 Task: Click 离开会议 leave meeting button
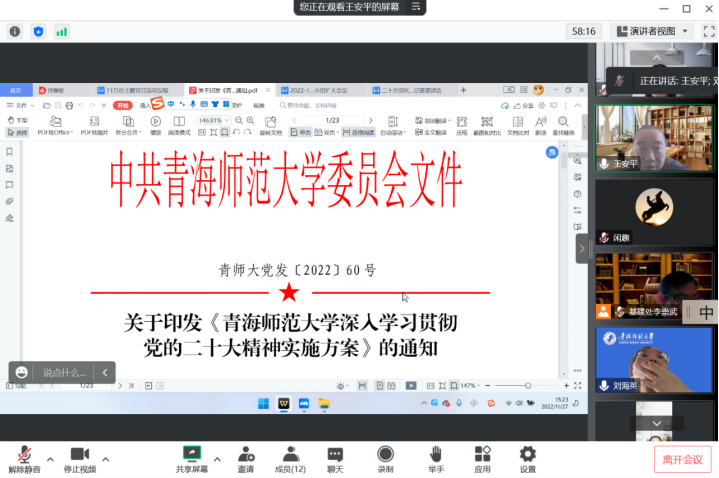point(682,460)
